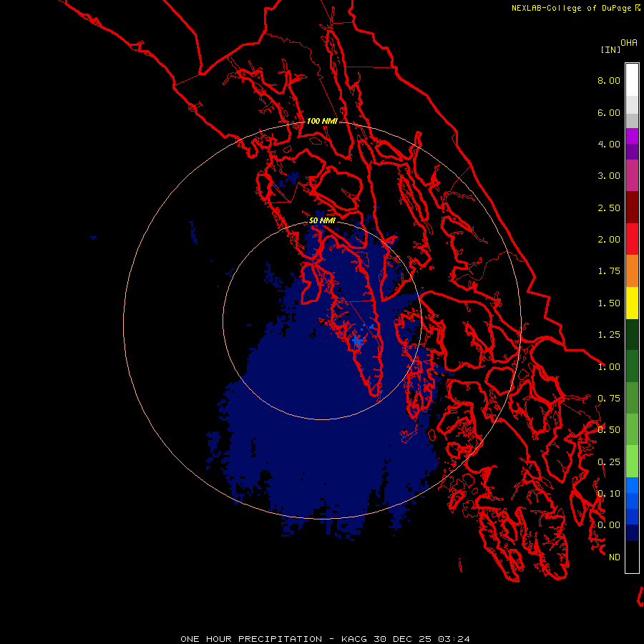Screen dimensions: 644x644
Task: Click the 0.25 legend value
Action: [x=609, y=462]
